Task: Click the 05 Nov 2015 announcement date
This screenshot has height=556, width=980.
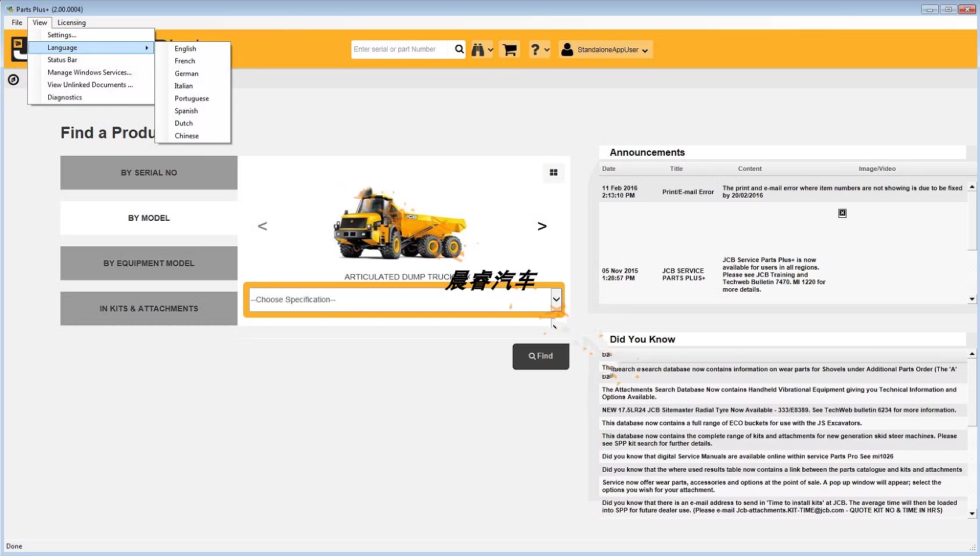Action: pos(620,274)
